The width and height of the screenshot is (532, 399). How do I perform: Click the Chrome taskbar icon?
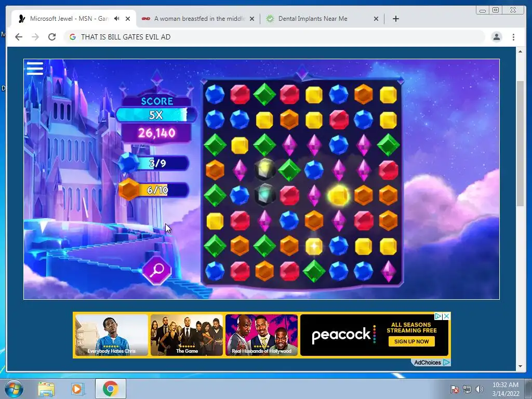coord(110,389)
